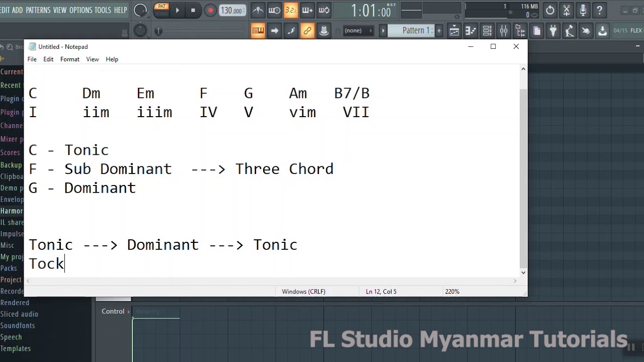Open the tempo tapper icon
This screenshot has height=362, width=644.
pos(570,31)
